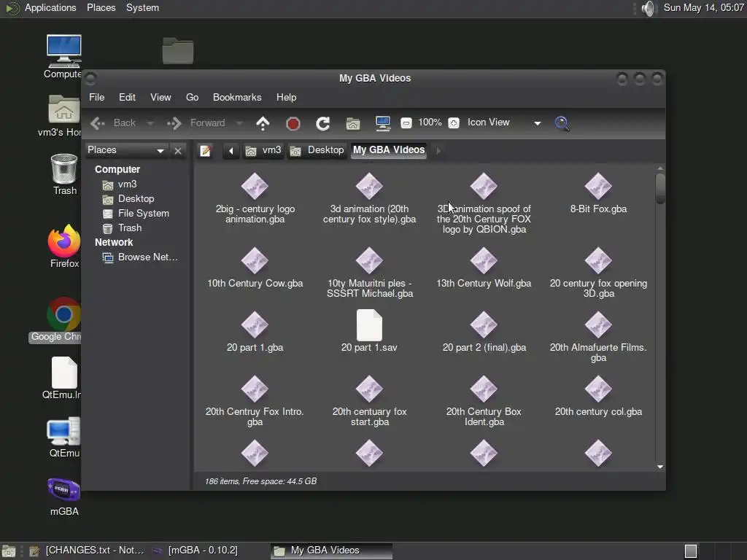Select 20 century fox opening 3D.gba
Screen dimensions: 747x560
tap(598, 273)
